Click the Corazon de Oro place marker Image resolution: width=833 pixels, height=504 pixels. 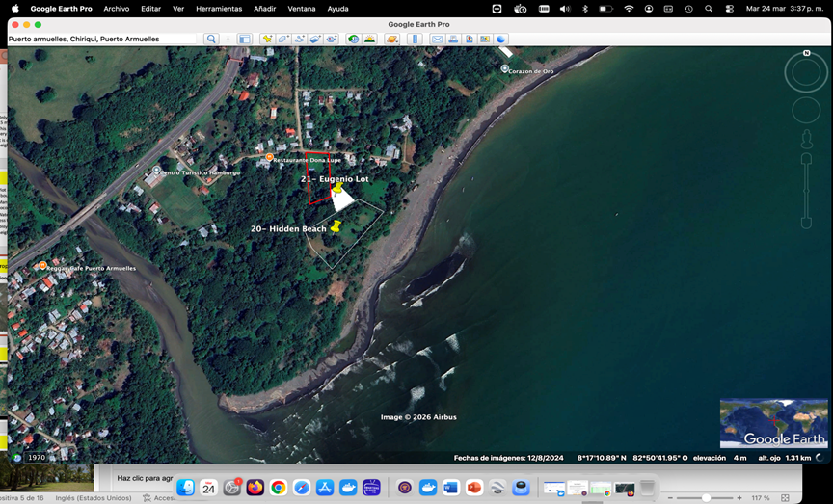(504, 68)
